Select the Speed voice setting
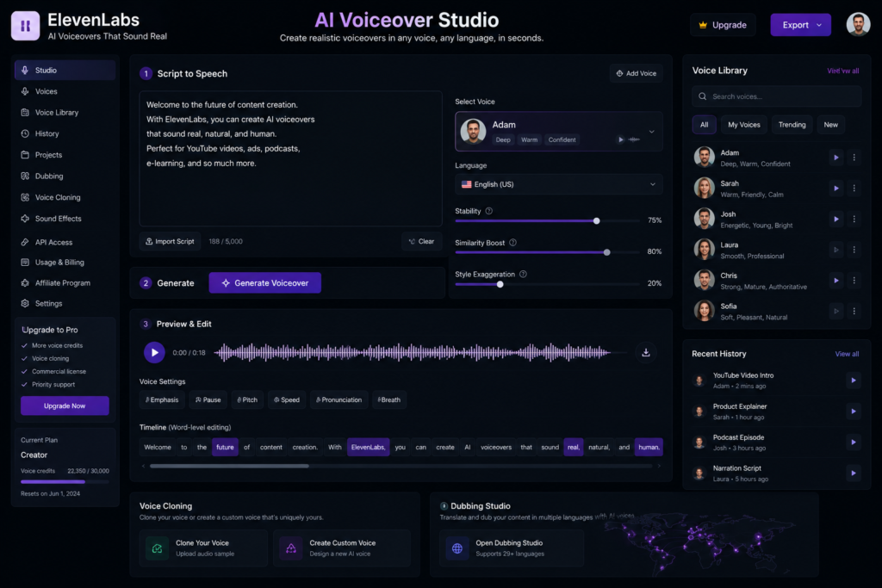 (287, 399)
